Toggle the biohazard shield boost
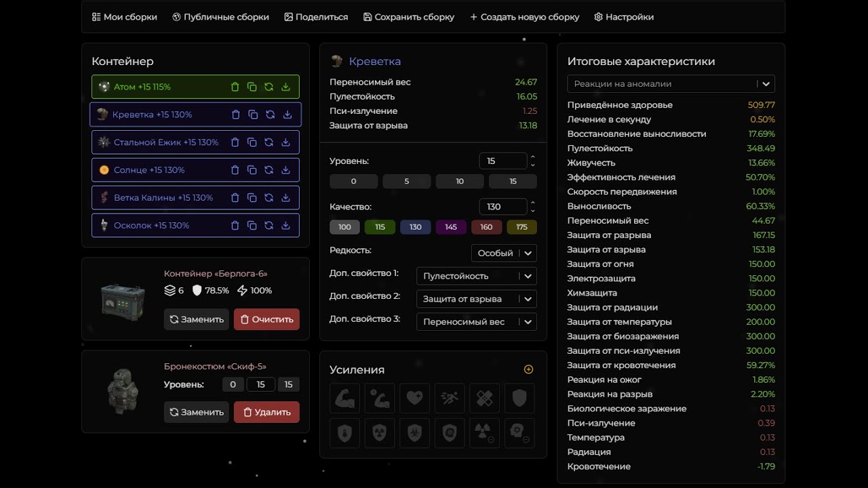This screenshot has width=868, height=488. click(415, 433)
